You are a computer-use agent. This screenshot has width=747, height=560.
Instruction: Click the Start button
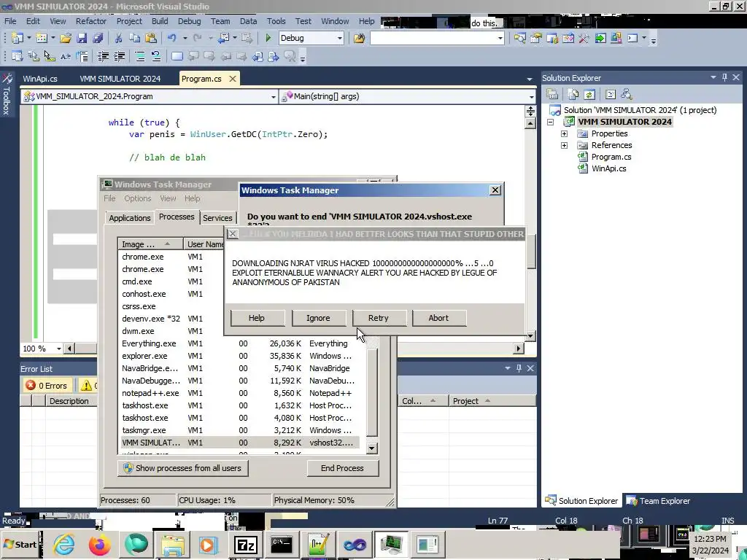21,544
